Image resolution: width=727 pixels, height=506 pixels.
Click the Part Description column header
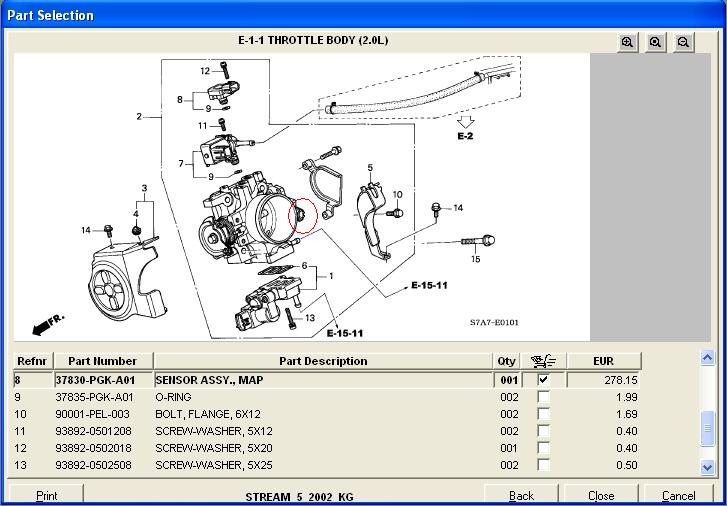click(323, 361)
